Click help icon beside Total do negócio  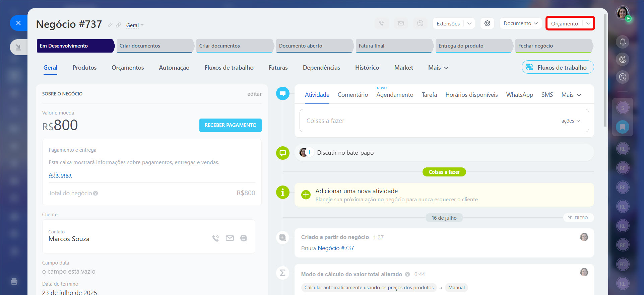(x=95, y=193)
